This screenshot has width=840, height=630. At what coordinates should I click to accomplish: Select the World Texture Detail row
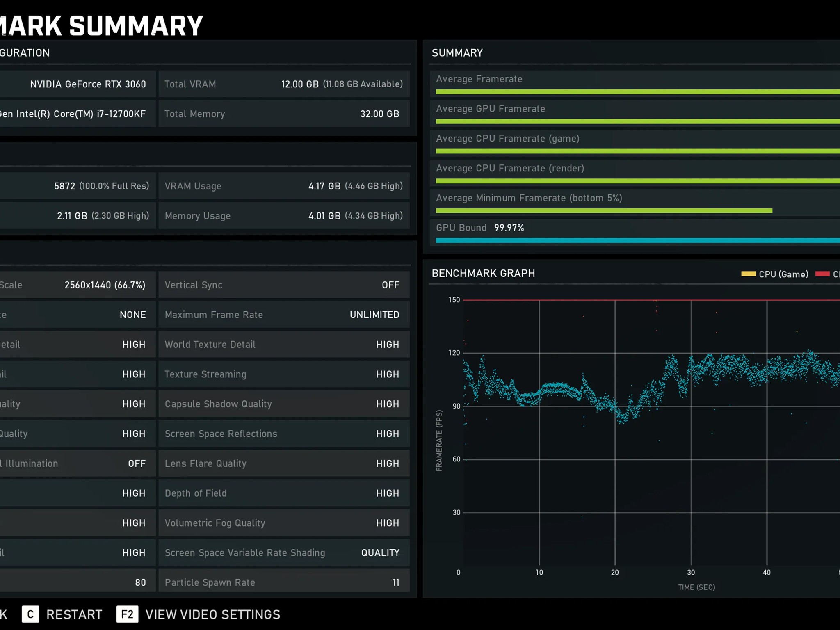(x=284, y=344)
